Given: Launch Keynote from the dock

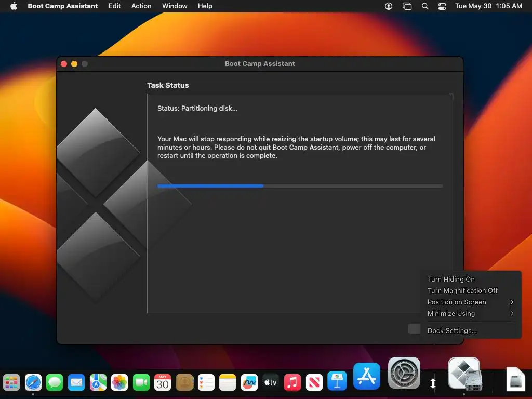Looking at the screenshot, I should point(337,381).
